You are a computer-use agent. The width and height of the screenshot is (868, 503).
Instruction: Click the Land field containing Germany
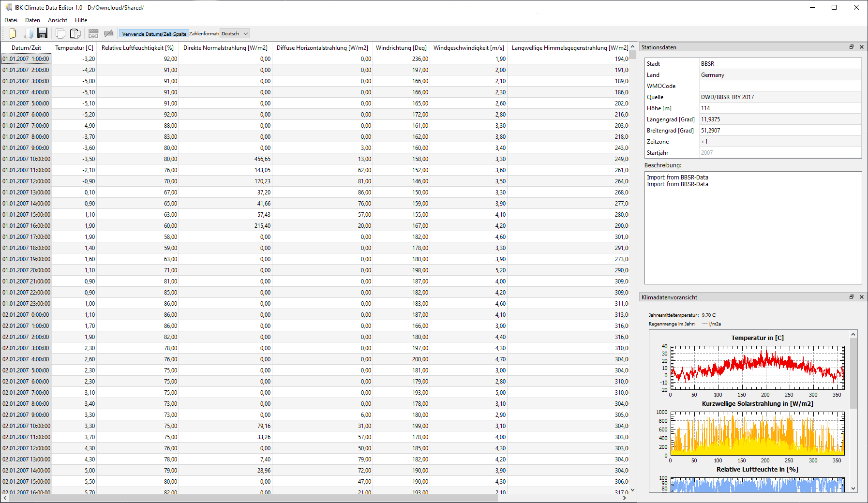point(780,75)
